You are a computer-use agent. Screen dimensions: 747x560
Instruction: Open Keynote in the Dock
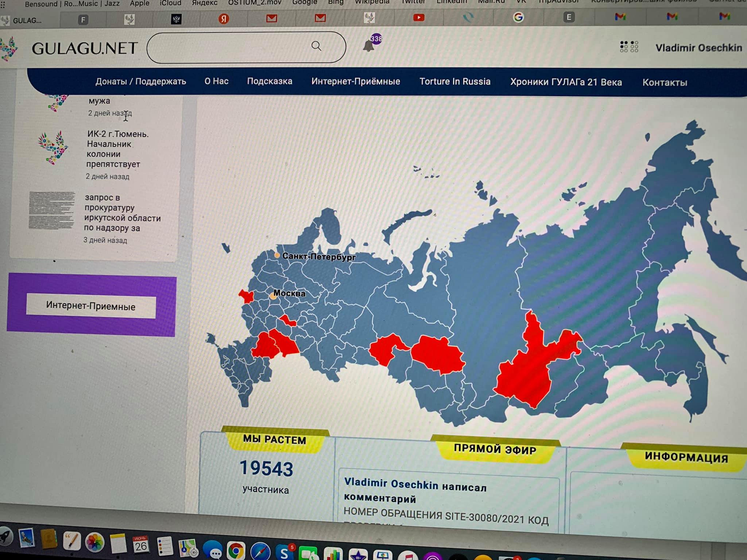(x=382, y=555)
